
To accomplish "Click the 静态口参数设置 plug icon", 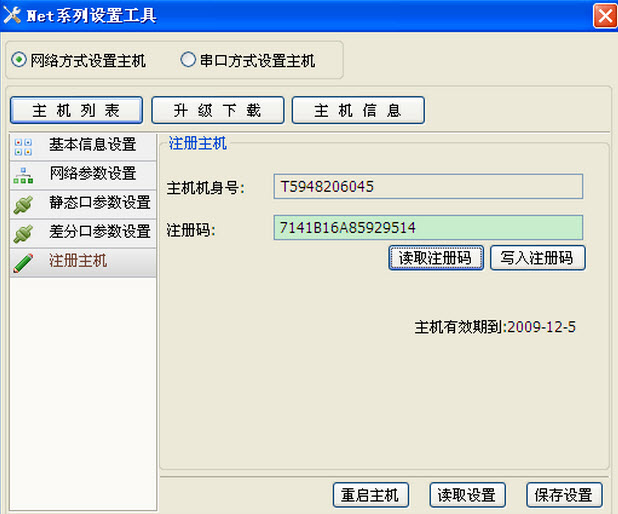I will [x=23, y=205].
